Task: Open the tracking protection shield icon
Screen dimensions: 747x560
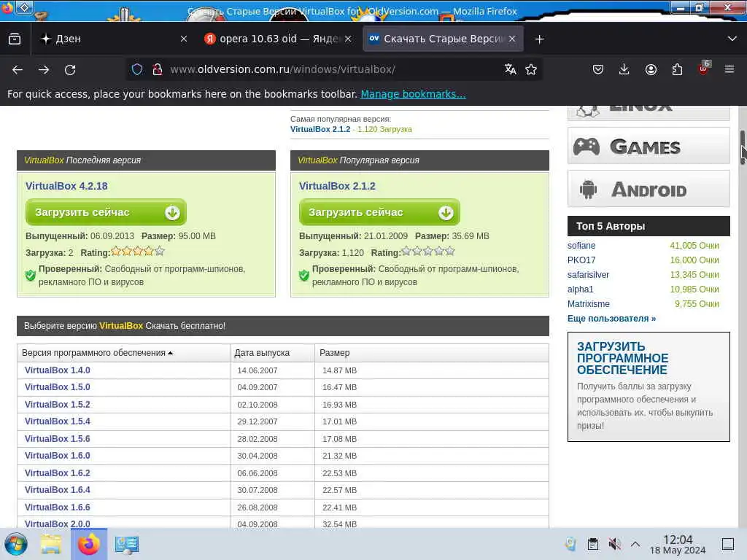Action: pos(137,69)
